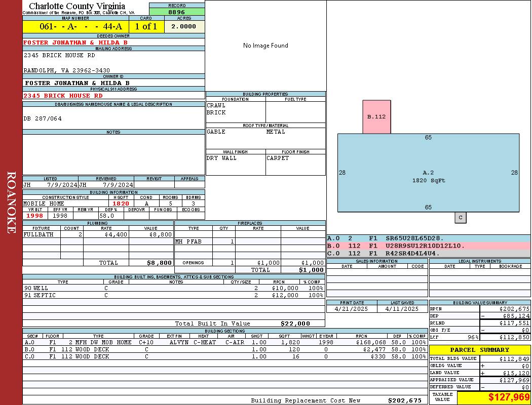Click wall finish DRY WALL
This screenshot has height=405, width=532.
[x=221, y=158]
